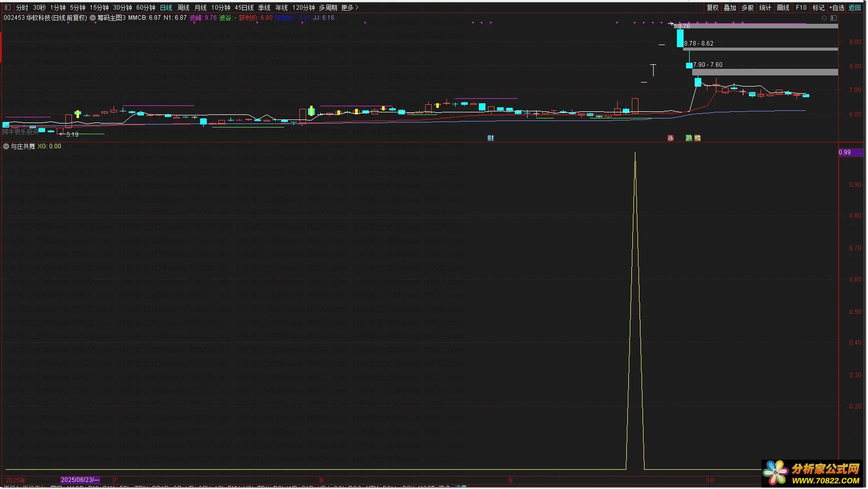Click the diamond icon above the price axis
The image size is (868, 489).
[x=824, y=18]
